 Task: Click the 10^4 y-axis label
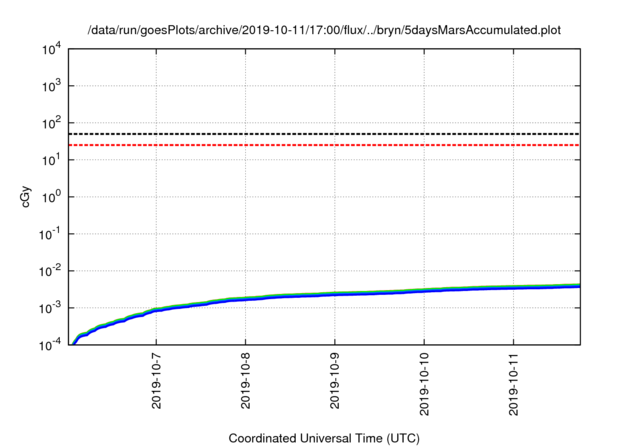coord(52,49)
